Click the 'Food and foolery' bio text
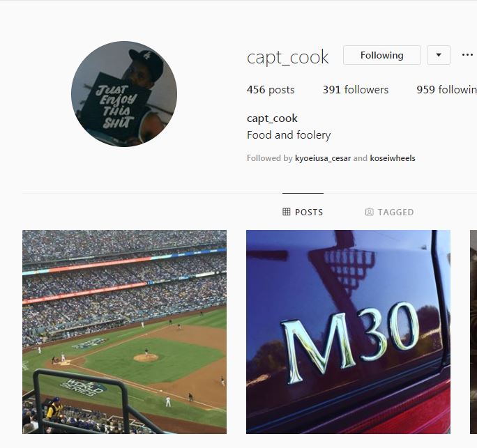The height and width of the screenshot is (448, 477). pyautogui.click(x=289, y=135)
